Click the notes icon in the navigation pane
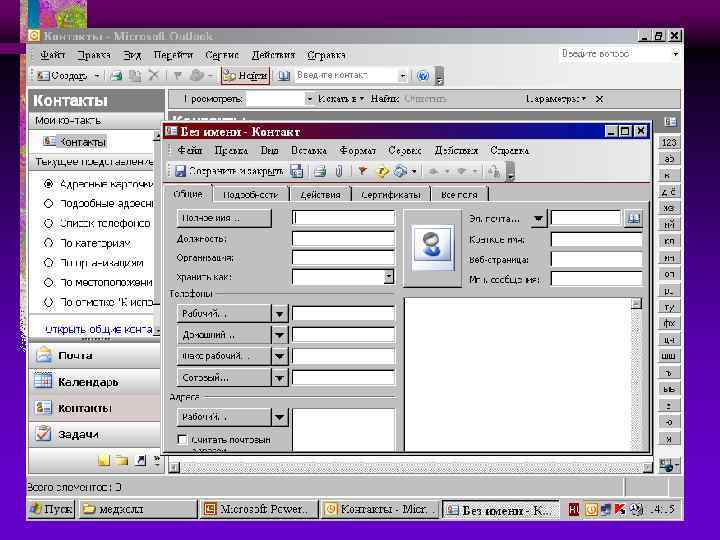The height and width of the screenshot is (540, 720). tap(104, 460)
